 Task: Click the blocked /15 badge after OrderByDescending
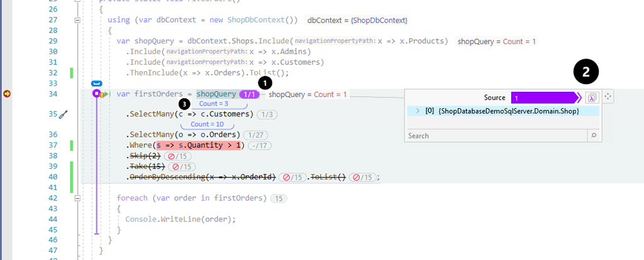point(292,178)
